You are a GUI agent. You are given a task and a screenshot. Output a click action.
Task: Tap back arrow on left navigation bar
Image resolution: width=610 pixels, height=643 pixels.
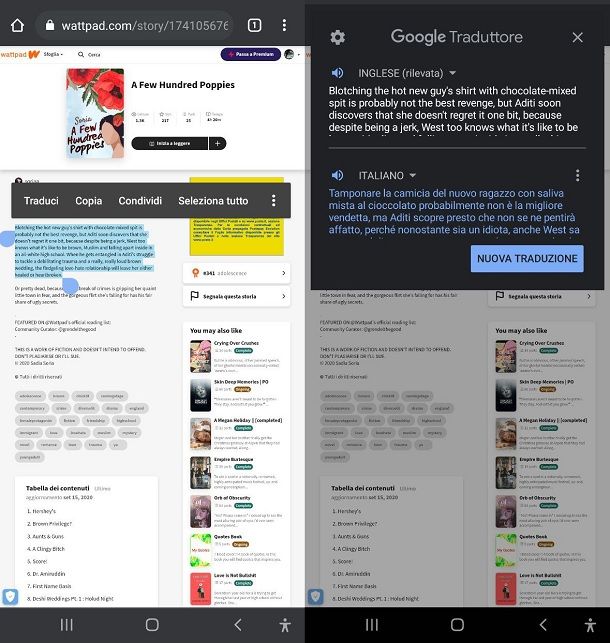pyautogui.click(x=238, y=625)
